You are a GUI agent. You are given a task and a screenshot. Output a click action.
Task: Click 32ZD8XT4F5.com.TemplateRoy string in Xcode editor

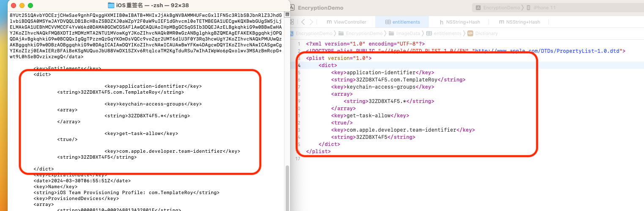tap(398, 80)
